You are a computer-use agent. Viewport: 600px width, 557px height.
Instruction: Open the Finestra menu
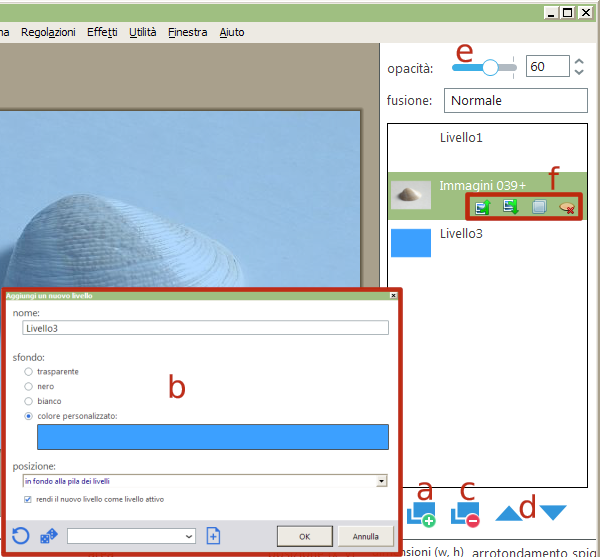[188, 32]
